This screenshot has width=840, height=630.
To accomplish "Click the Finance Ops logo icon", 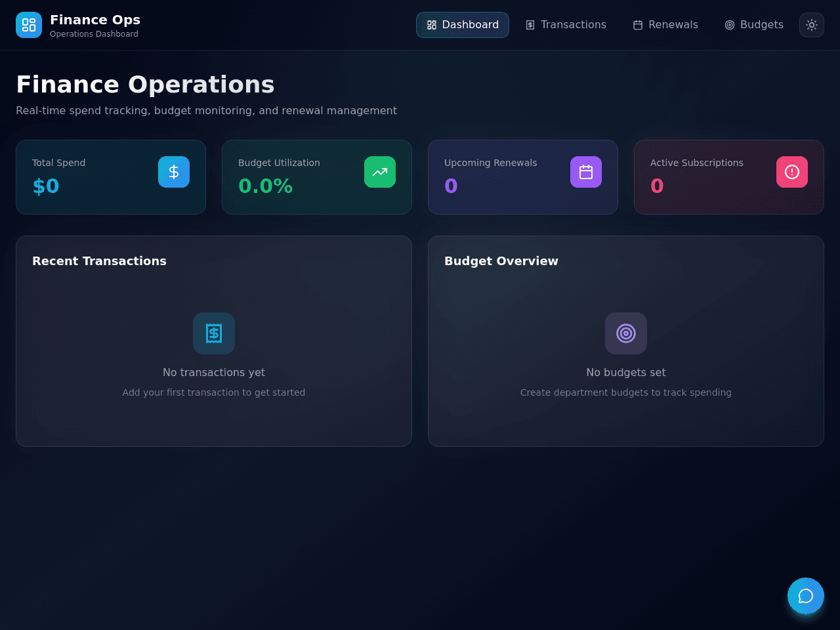I will tap(29, 25).
